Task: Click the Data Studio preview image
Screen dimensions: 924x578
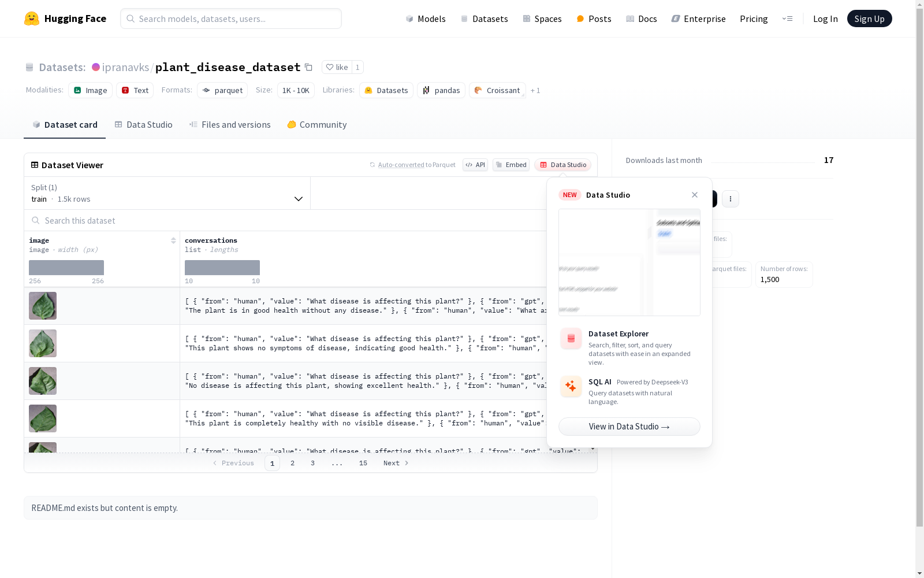Action: click(629, 262)
